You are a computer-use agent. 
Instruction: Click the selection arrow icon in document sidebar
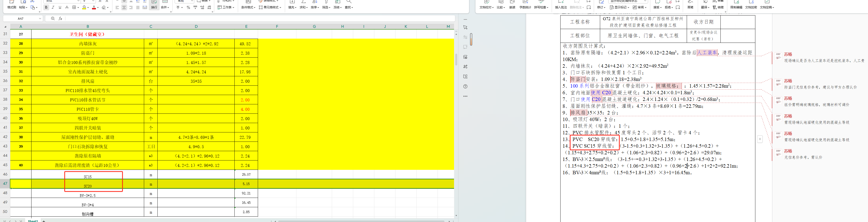pyautogui.click(x=465, y=27)
